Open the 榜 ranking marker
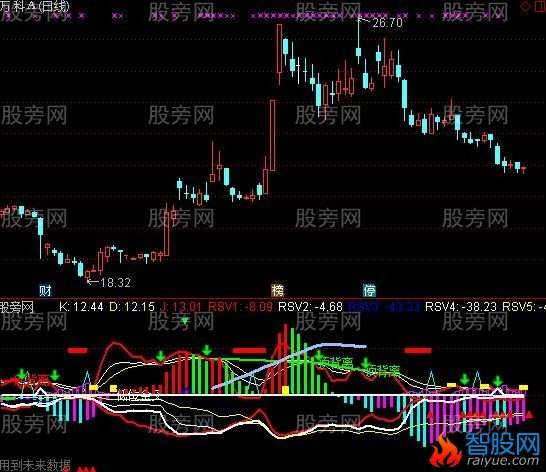Image resolution: width=546 pixels, height=472 pixels. click(x=278, y=290)
